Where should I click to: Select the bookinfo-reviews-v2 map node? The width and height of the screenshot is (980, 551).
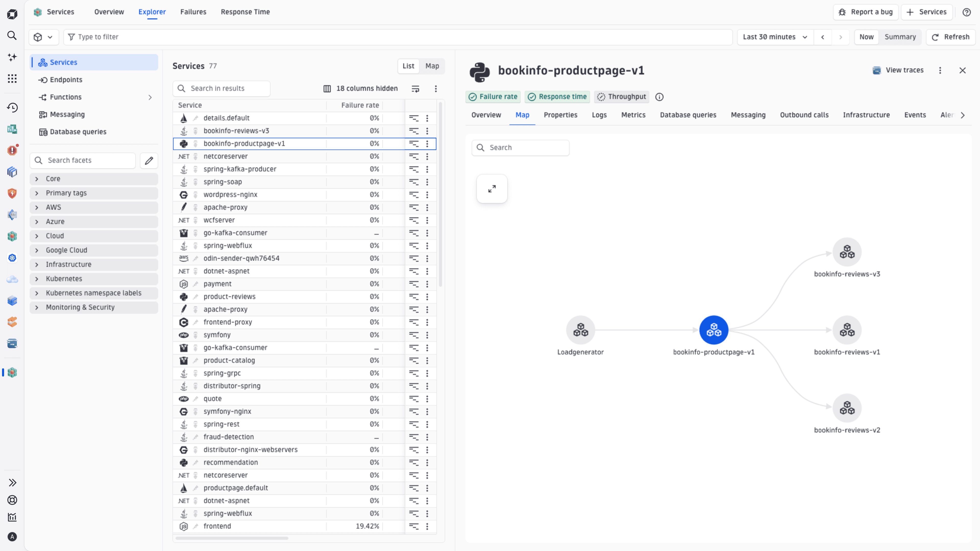(847, 408)
